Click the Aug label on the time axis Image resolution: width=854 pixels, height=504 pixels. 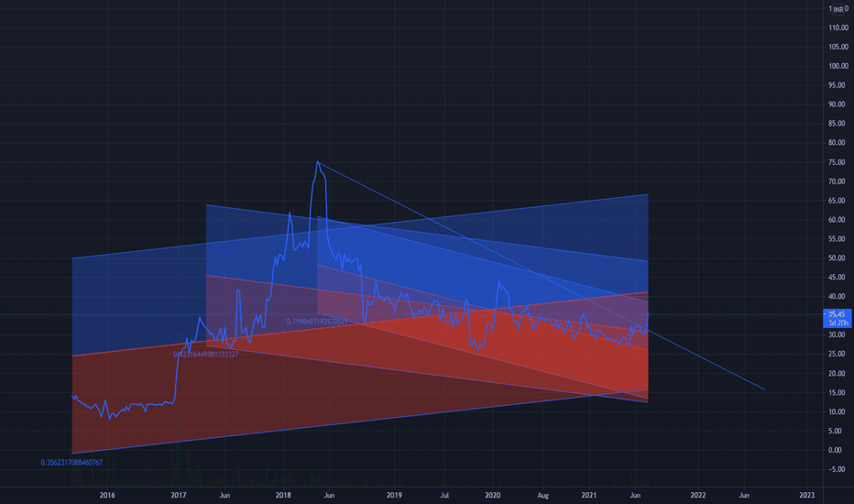pos(543,495)
